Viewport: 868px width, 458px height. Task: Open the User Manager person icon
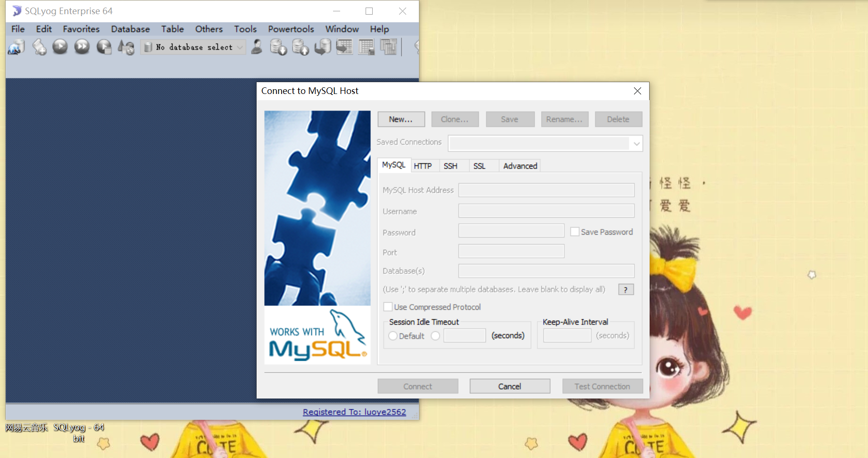click(257, 47)
